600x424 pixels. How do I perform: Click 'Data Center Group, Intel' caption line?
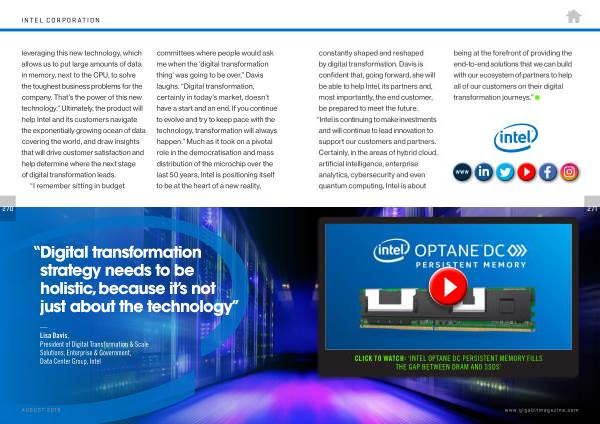click(x=70, y=361)
